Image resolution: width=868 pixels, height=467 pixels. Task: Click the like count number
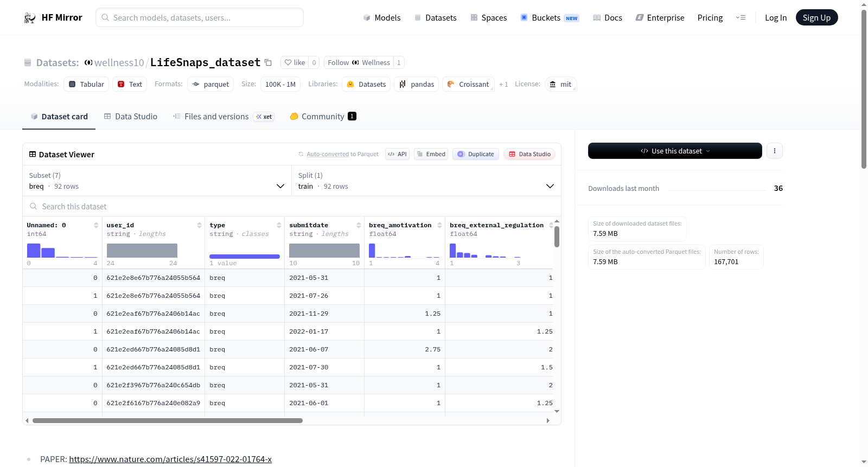pos(314,62)
